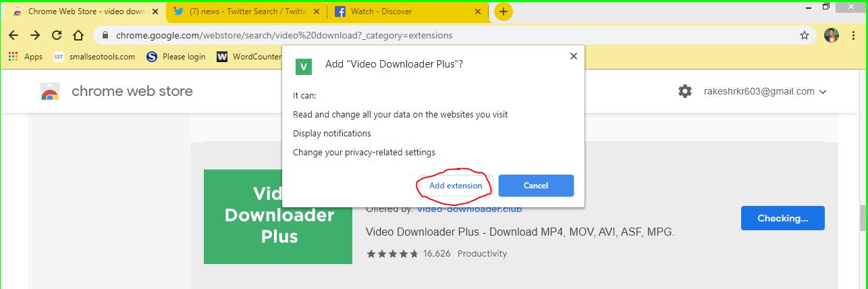Open Web Store settings gear
Viewport: 868px width, 289px height.
(x=685, y=91)
